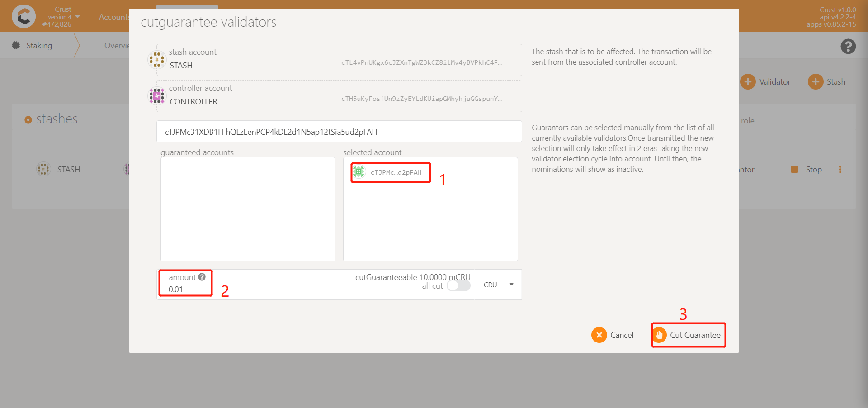The height and width of the screenshot is (408, 868).
Task: Switch to the Overview tab
Action: [x=117, y=46]
